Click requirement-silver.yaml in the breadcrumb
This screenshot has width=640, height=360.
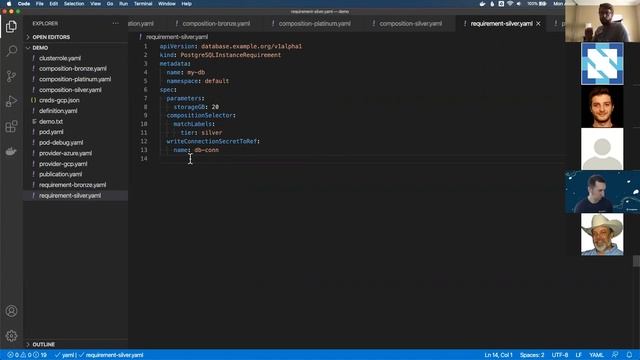(x=177, y=37)
